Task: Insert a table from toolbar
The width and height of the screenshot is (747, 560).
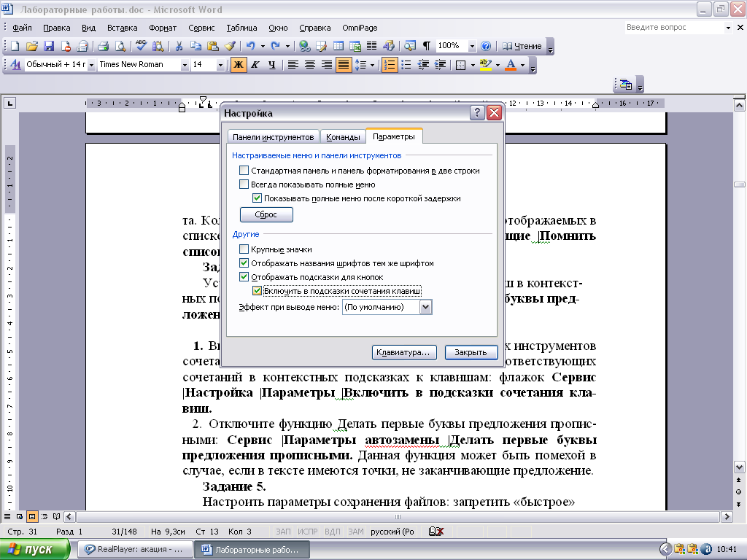Action: coord(338,46)
